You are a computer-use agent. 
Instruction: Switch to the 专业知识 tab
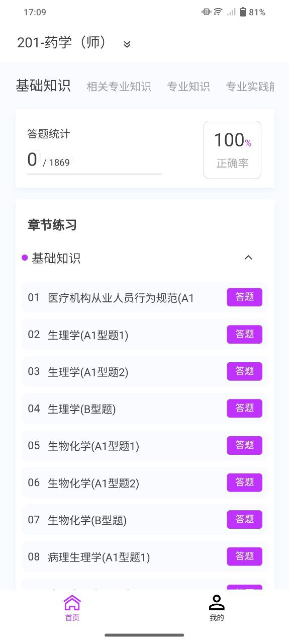click(x=188, y=87)
